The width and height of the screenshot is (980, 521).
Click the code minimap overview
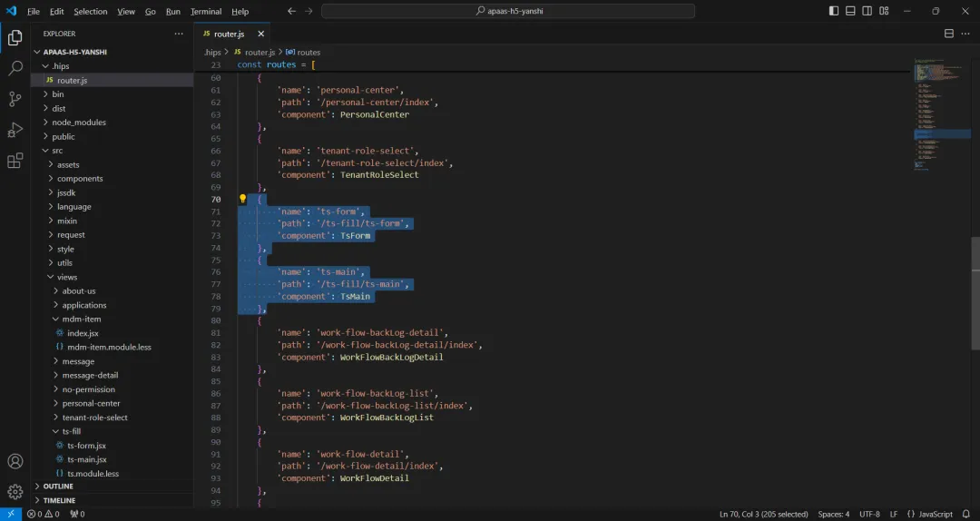(942, 113)
